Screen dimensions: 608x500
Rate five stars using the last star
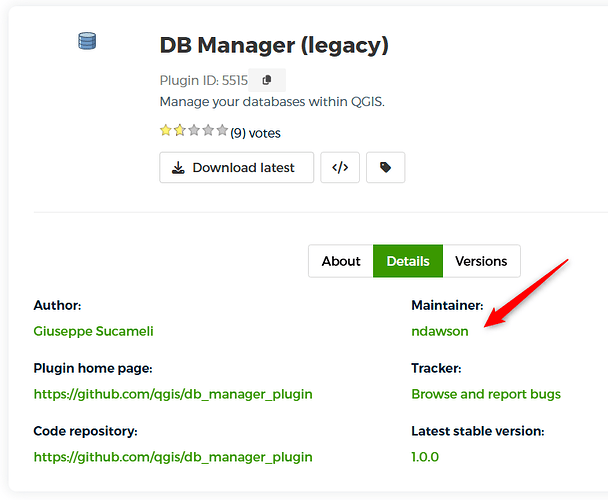point(222,130)
